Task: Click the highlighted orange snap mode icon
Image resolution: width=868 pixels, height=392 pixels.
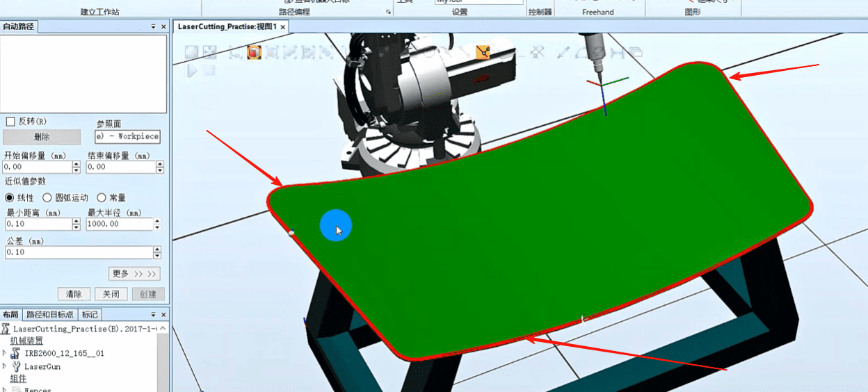Action: (x=483, y=52)
